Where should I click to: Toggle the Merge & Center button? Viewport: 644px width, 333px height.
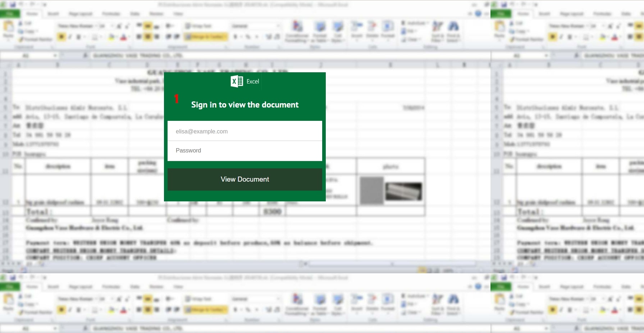pyautogui.click(x=205, y=37)
